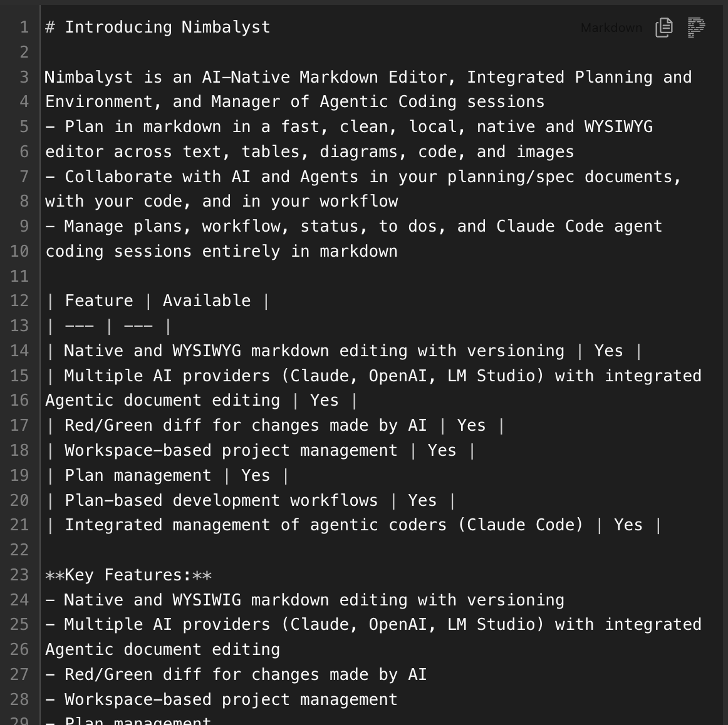
Task: Click line number 1 in the gutter
Action: coord(23,27)
